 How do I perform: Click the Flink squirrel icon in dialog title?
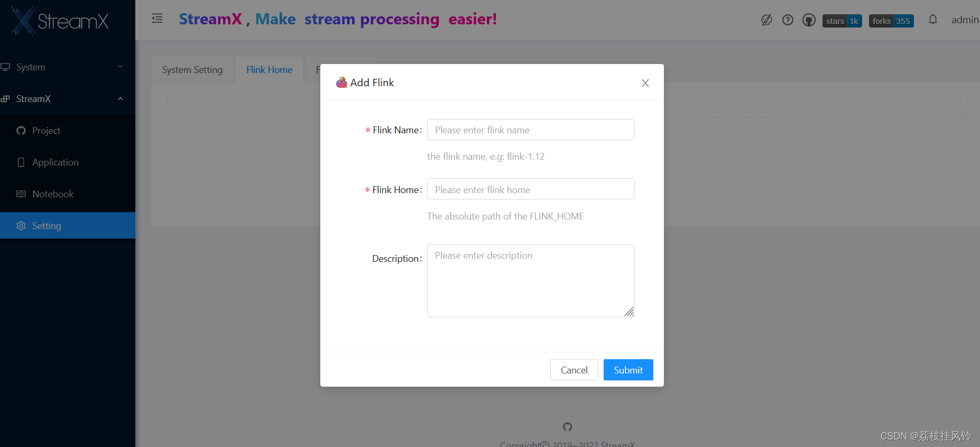coord(342,83)
